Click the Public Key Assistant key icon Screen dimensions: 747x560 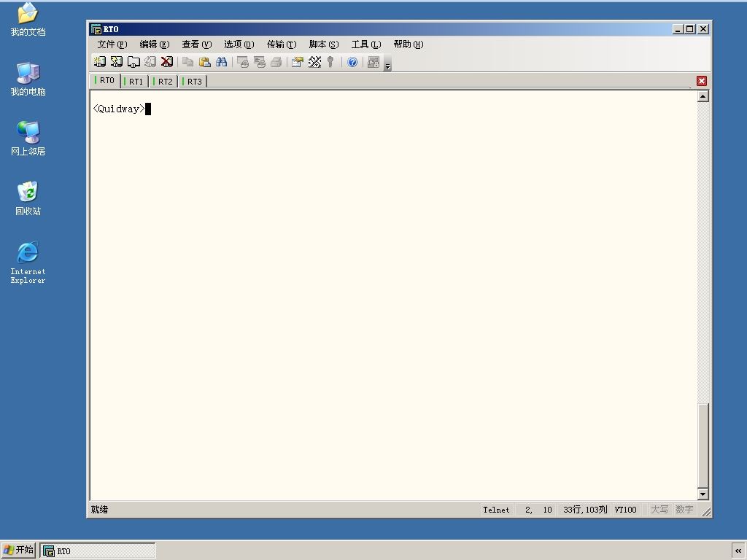point(330,62)
